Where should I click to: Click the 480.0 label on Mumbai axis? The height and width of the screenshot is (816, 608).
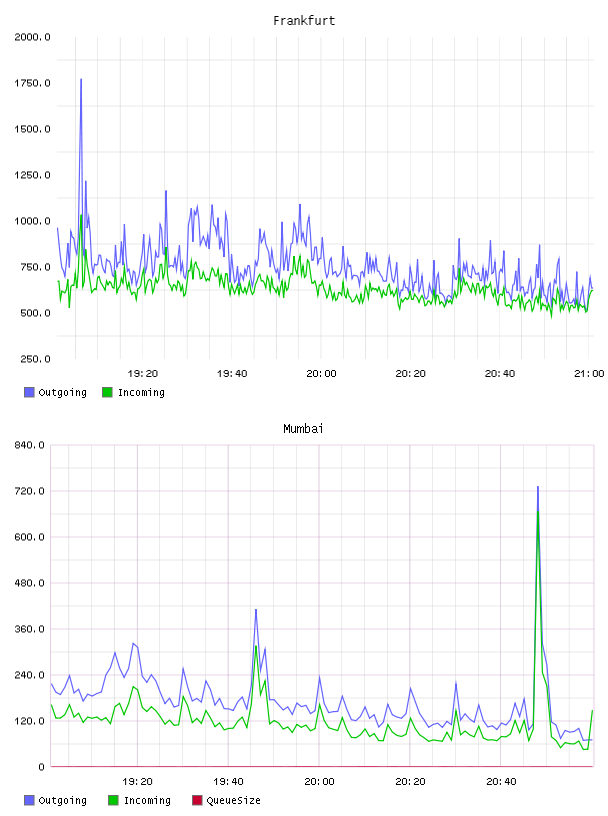tap(30, 583)
